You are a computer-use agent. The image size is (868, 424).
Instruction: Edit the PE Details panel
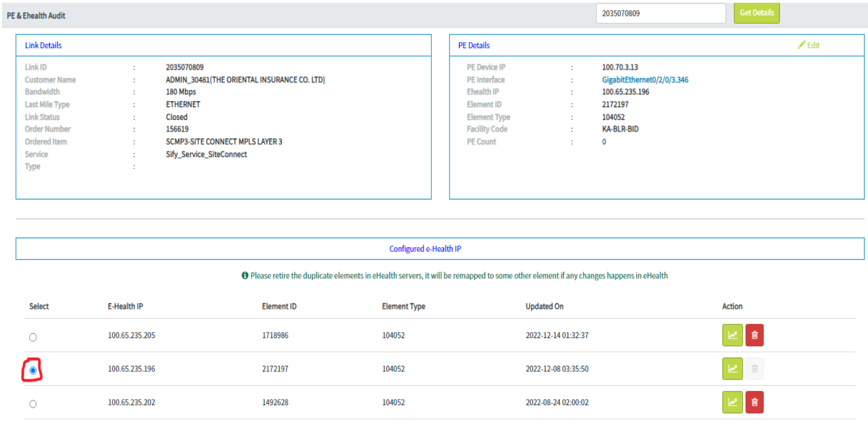[809, 45]
